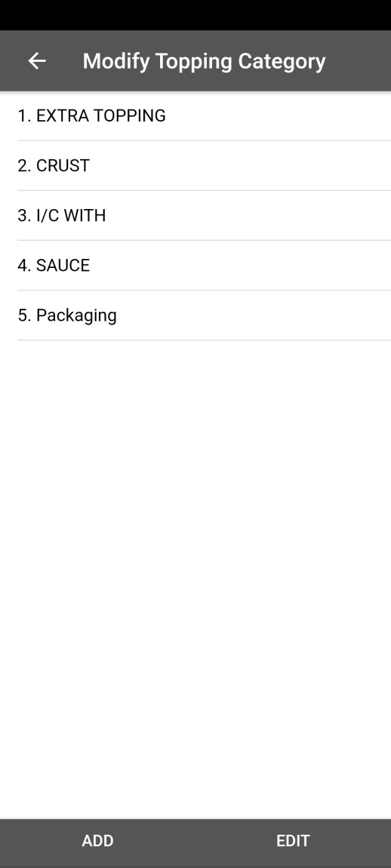Click the gray header bar beside title
This screenshot has width=391, height=868.
pyautogui.click(x=359, y=61)
